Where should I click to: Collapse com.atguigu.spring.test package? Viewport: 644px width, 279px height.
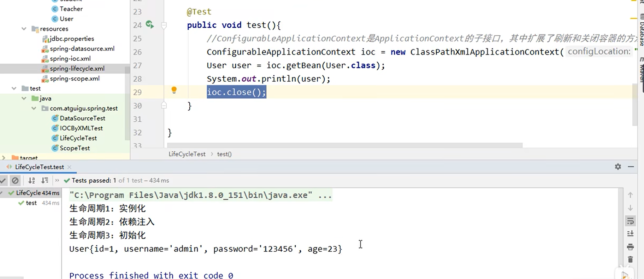[34, 108]
